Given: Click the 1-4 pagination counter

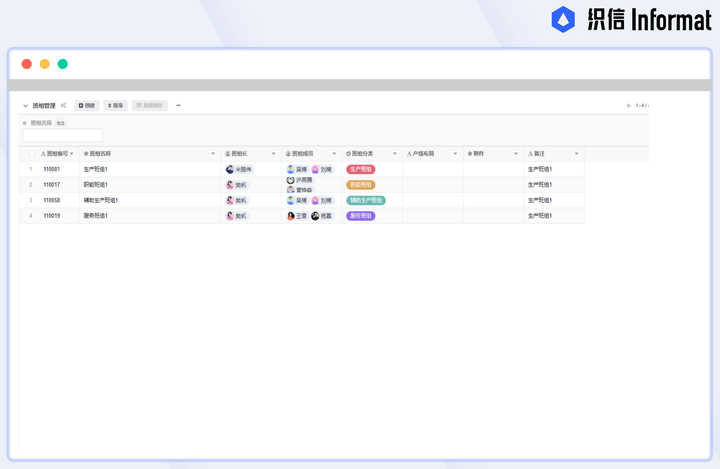Looking at the screenshot, I should pos(642,106).
